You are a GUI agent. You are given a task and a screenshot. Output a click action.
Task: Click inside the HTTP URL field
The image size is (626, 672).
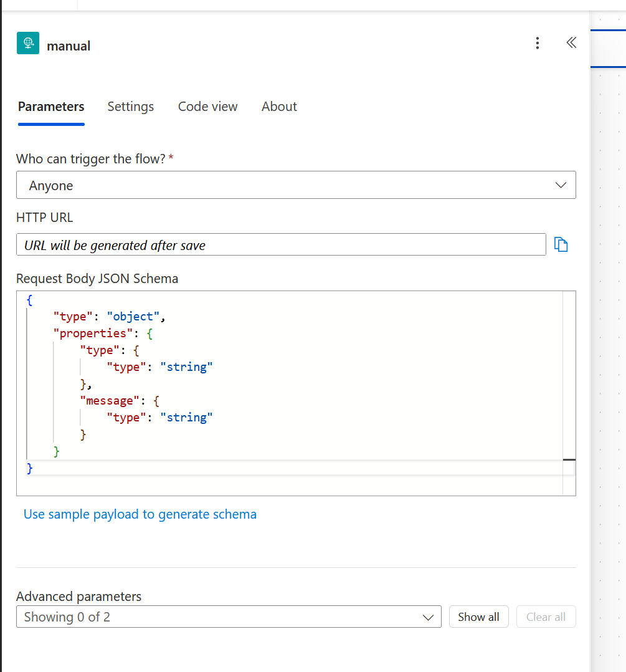tap(280, 245)
